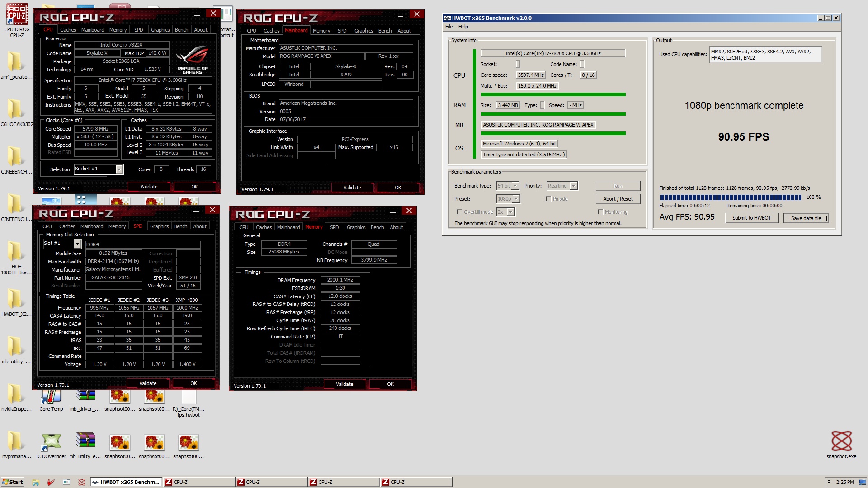Open the Bench tab in the CPU-tab window
This screenshot has height=488, width=868.
181,30
